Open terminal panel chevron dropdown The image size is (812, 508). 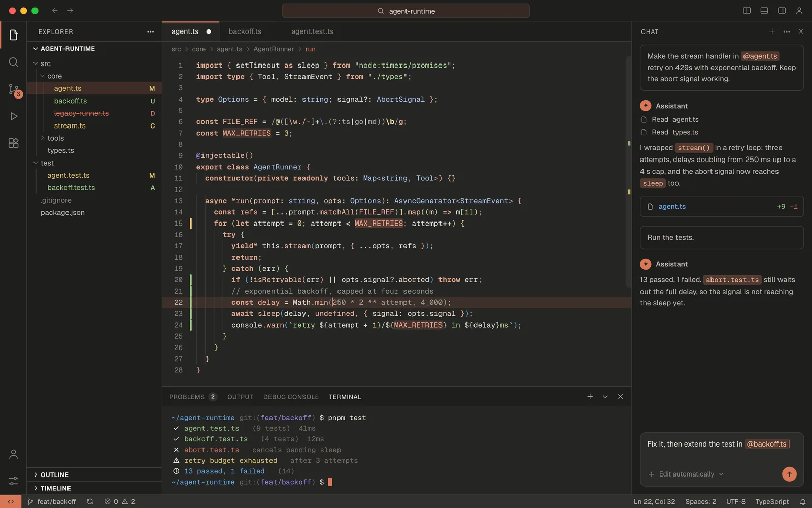click(x=605, y=397)
